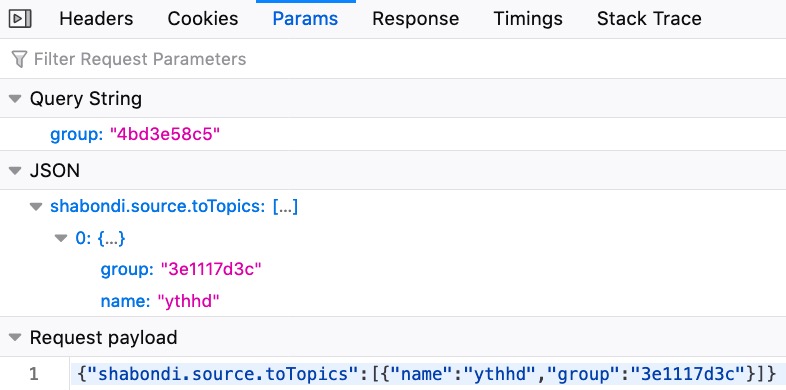Collapse the JSON section
Viewport: 786px width, 390px height.
(x=16, y=171)
